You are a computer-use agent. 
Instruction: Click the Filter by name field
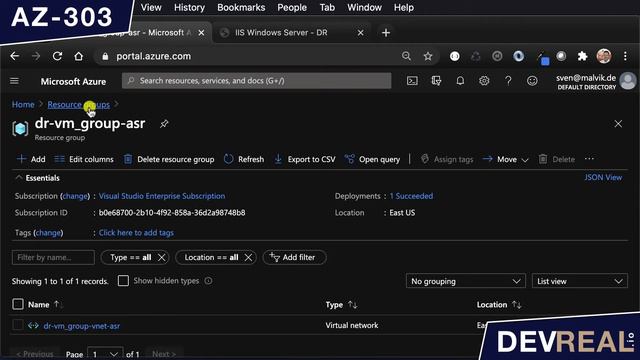point(53,258)
